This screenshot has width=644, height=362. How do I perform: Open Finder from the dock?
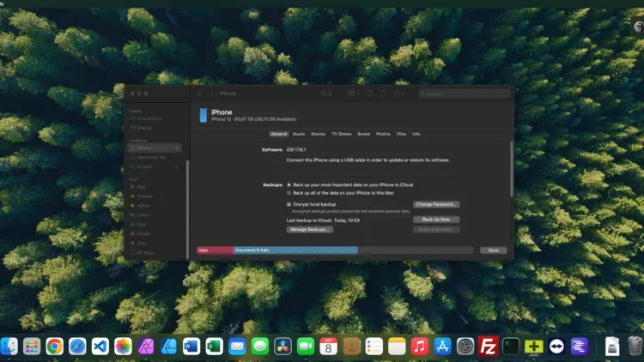pos(9,347)
